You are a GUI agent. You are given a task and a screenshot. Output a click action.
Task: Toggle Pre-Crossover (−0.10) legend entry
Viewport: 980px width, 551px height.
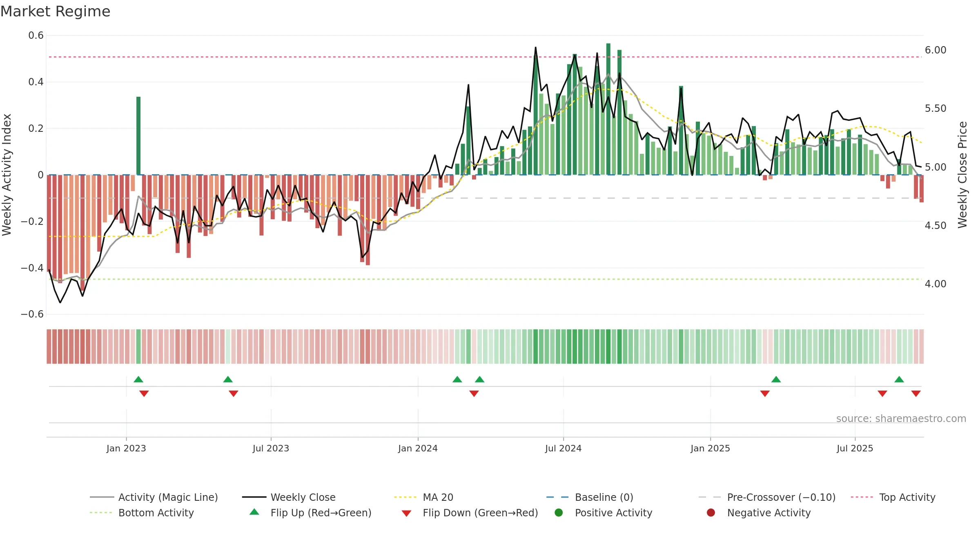767,497
